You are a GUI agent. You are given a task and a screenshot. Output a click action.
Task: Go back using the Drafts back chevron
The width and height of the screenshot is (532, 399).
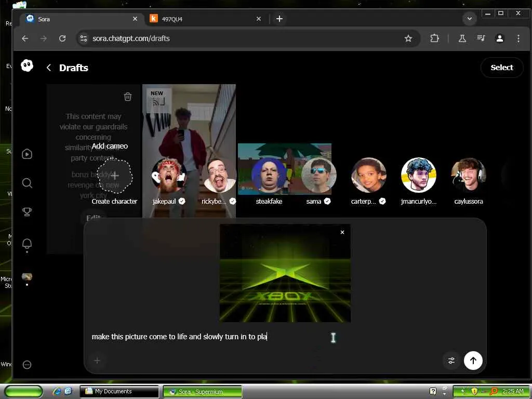coord(49,68)
